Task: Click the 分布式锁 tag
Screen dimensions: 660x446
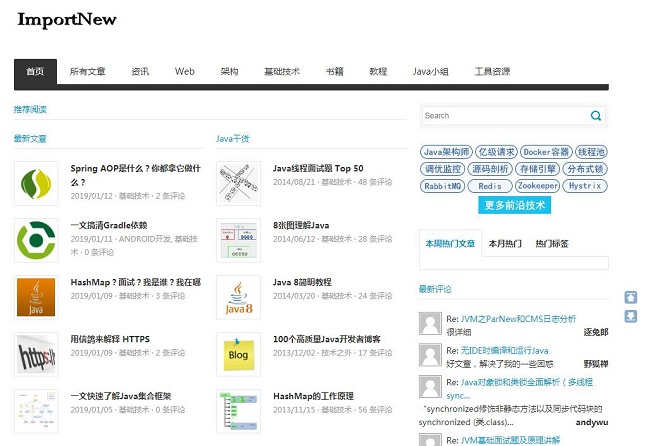Action: pyautogui.click(x=585, y=169)
